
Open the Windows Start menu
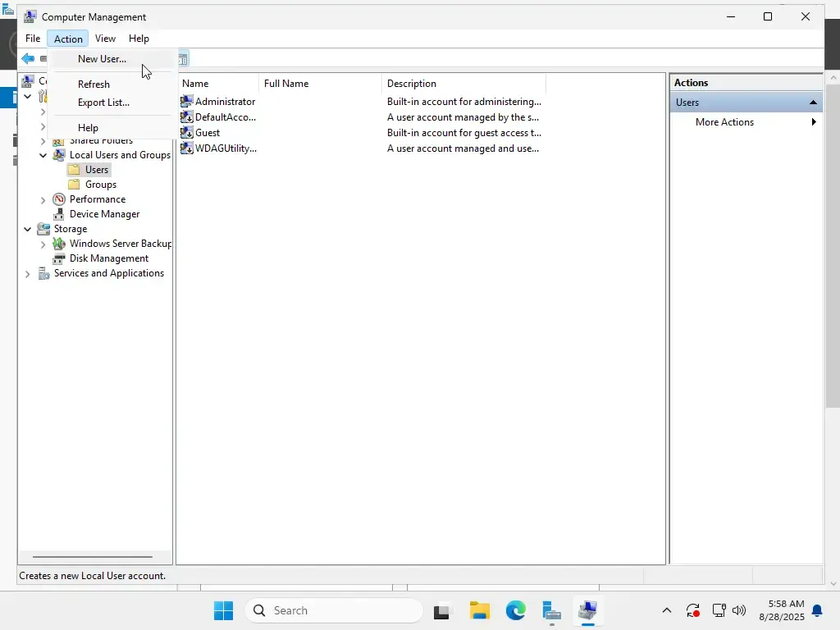pyautogui.click(x=223, y=610)
